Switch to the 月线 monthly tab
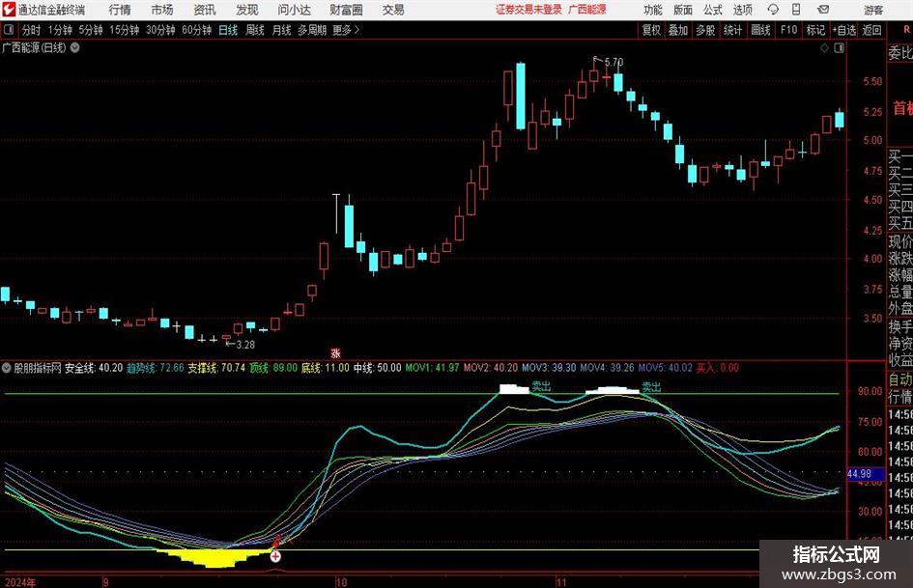Image resolution: width=913 pixels, height=588 pixels. tap(281, 30)
